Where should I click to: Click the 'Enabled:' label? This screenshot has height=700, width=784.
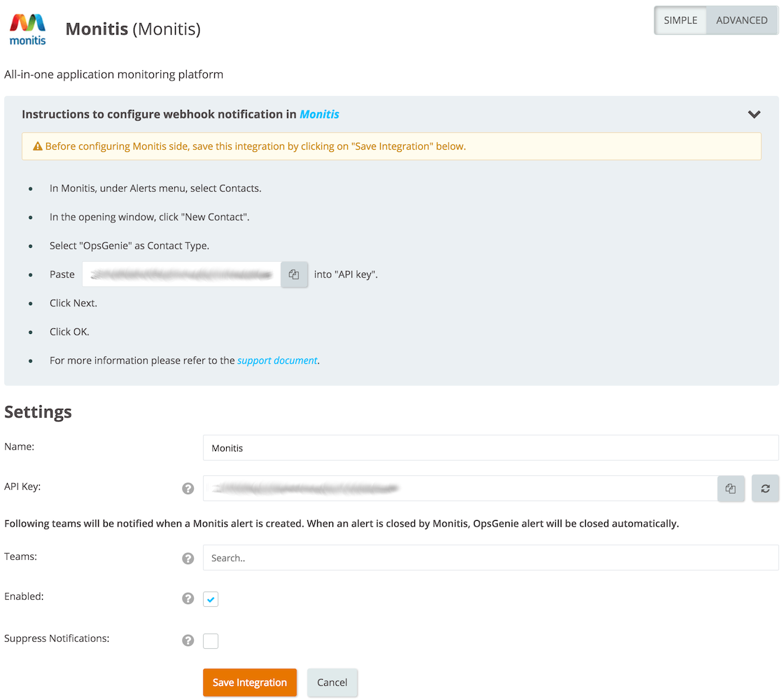pos(24,596)
